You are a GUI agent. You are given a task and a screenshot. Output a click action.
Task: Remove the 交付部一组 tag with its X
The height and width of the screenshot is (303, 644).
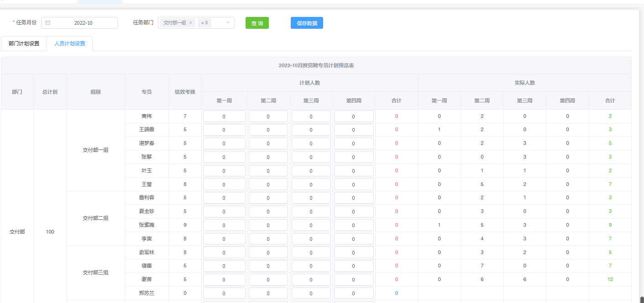pyautogui.click(x=191, y=23)
